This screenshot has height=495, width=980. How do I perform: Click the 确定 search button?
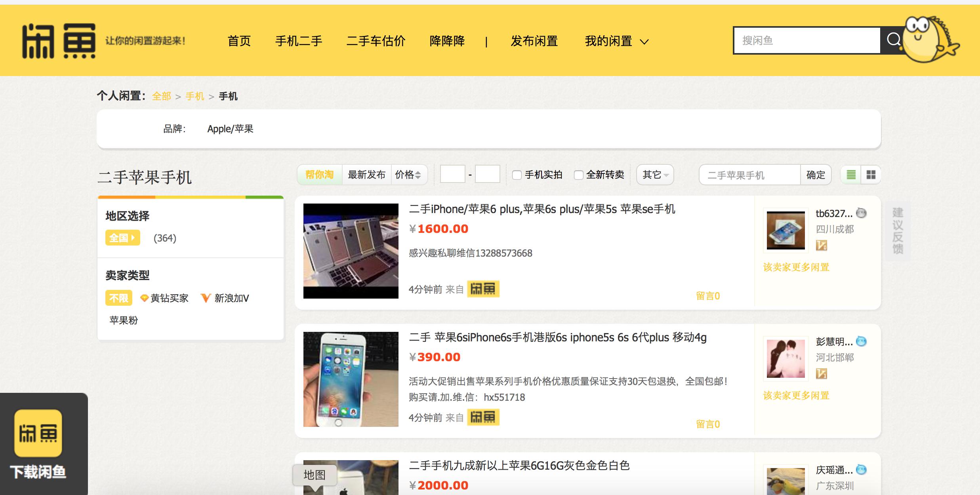[816, 175]
